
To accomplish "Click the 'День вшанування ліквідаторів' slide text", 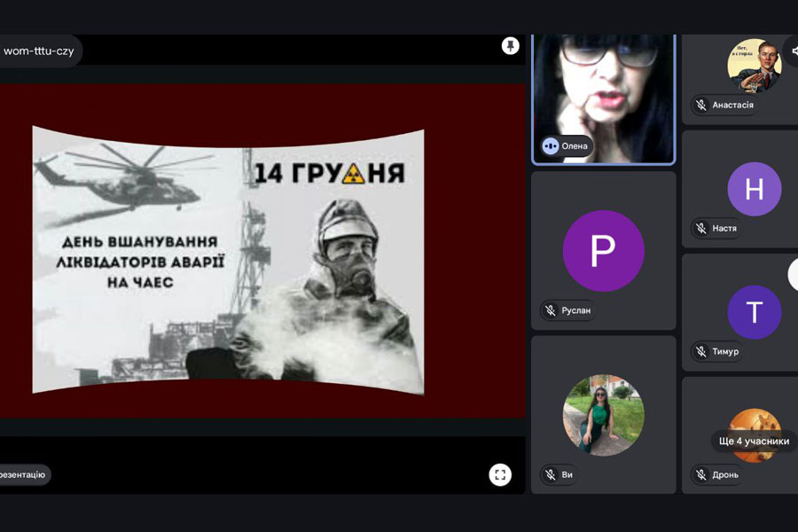I will coord(140,262).
